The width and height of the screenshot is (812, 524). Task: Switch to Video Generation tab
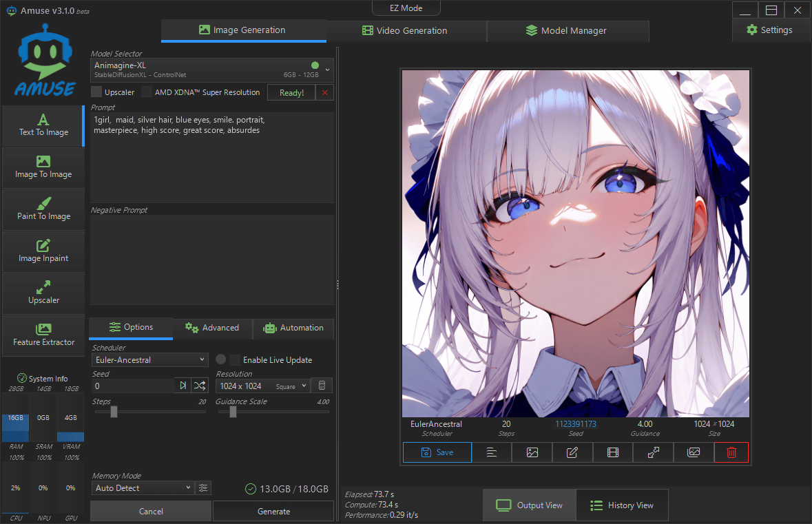tap(405, 30)
